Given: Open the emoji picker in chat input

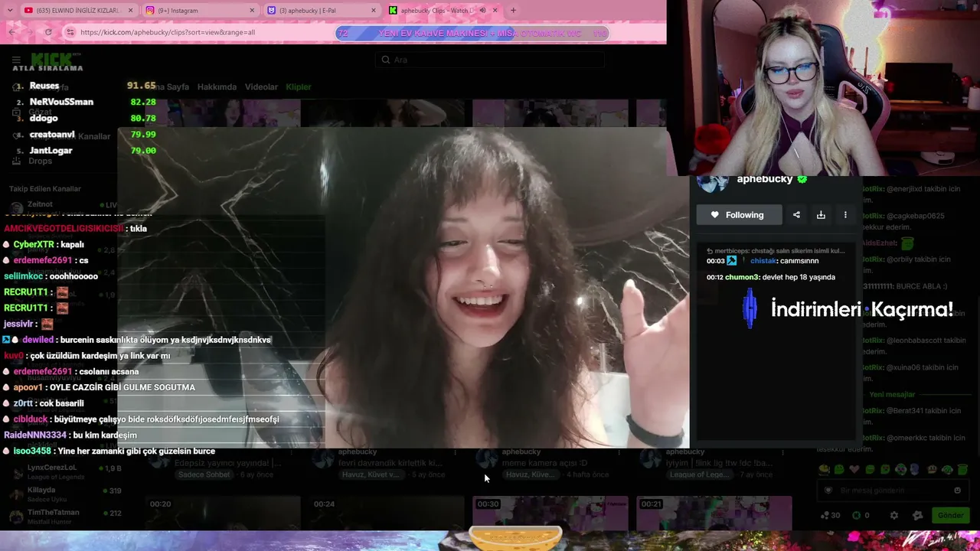Looking at the screenshot, I should tap(957, 491).
